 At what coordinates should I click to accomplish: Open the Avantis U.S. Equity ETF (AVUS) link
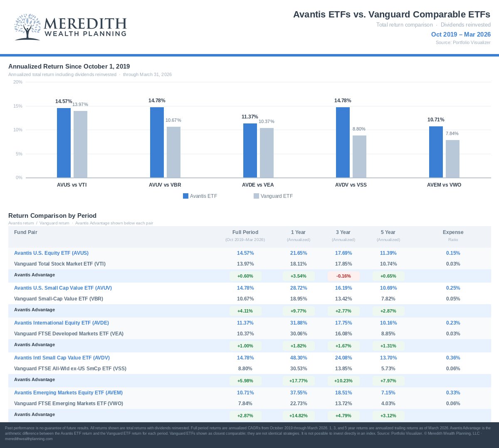51,253
